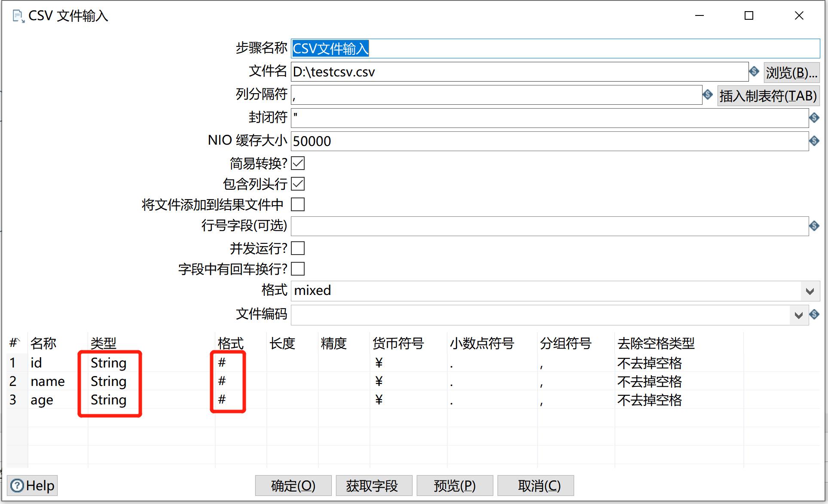Click the 步骤名称 input field
The image size is (828, 504).
555,49
